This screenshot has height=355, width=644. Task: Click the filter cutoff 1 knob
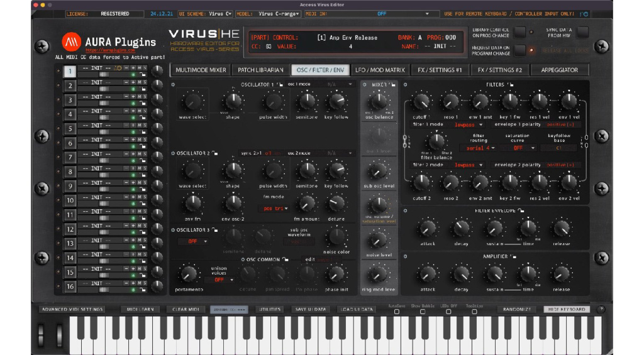[421, 102]
